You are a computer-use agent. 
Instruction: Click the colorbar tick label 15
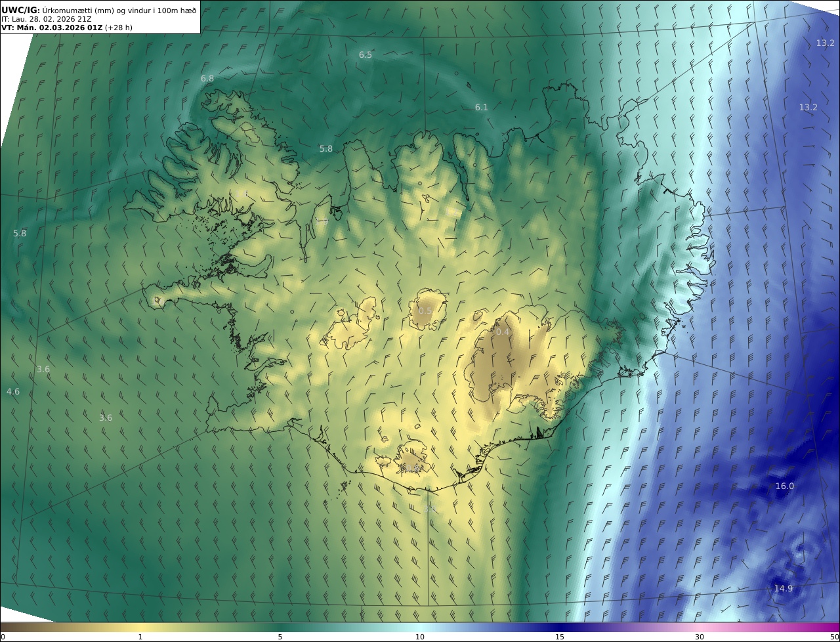[x=560, y=637]
